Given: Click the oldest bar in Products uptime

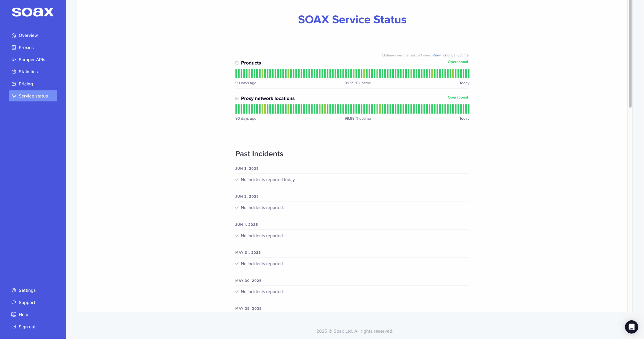Looking at the screenshot, I should coord(236,74).
